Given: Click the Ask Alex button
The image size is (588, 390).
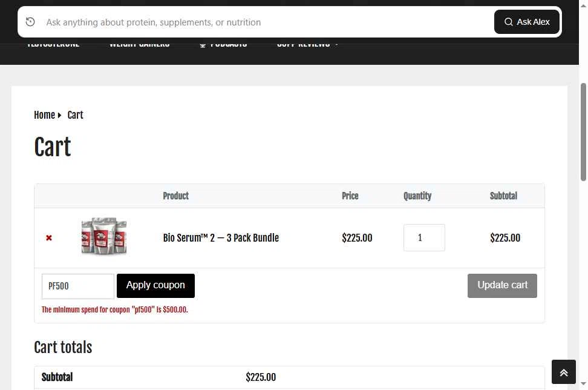Looking at the screenshot, I should tap(526, 22).
